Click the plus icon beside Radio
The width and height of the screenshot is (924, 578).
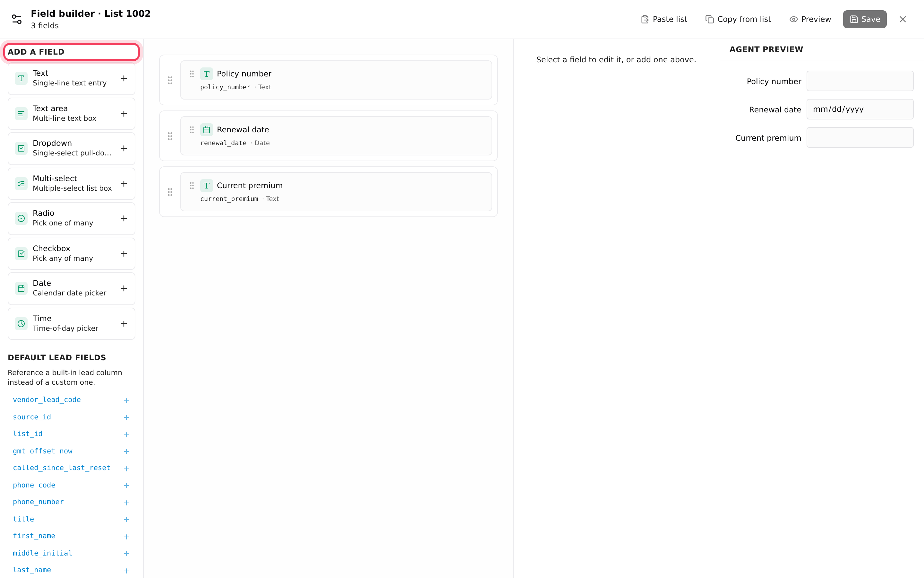pos(124,218)
